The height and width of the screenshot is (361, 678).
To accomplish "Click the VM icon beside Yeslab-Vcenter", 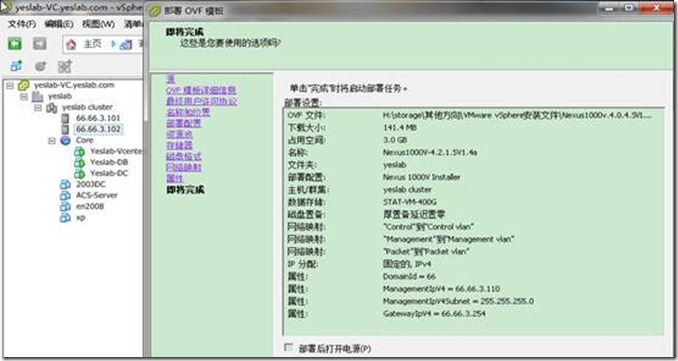I will (79, 151).
